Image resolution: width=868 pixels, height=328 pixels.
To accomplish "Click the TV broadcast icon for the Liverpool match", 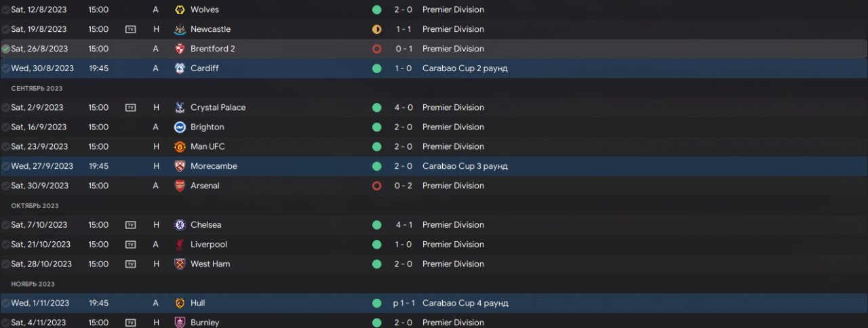I will 131,245.
